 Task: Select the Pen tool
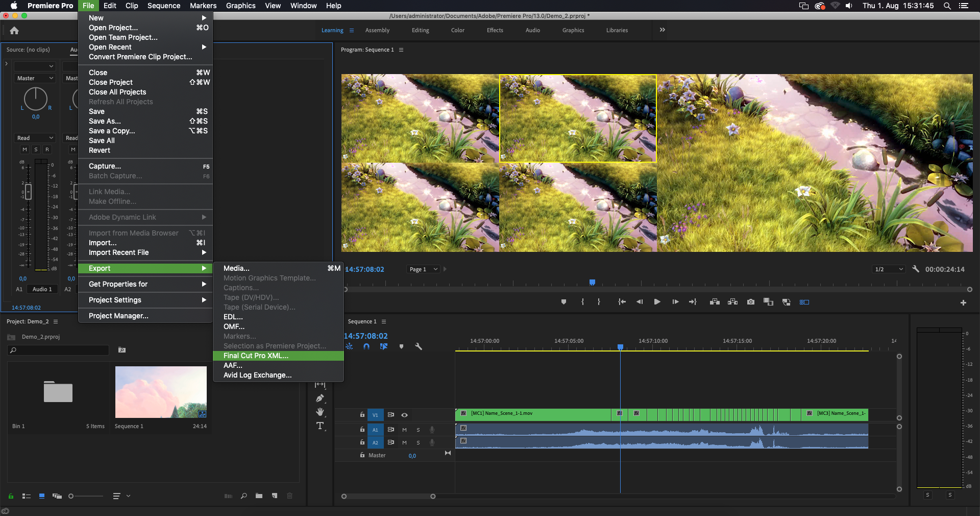tap(320, 398)
